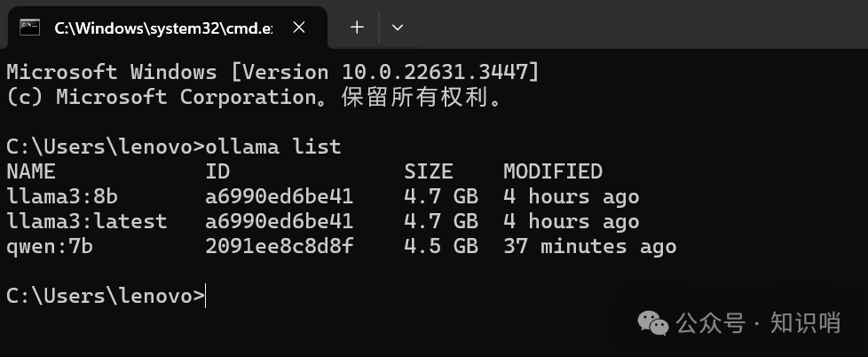This screenshot has width=868, height=357.
Task: Click the qwen:7b model name
Action: [x=50, y=246]
